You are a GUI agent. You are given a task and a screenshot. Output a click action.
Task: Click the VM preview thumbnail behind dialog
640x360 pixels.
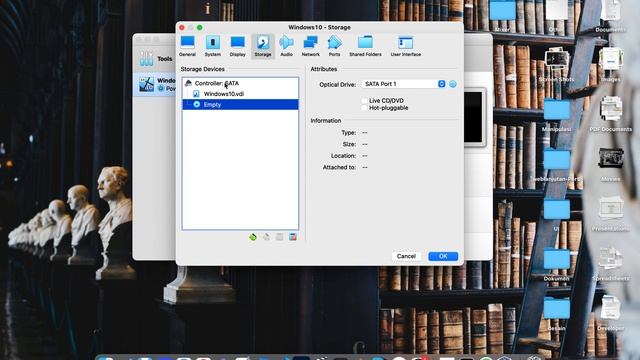(x=475, y=117)
